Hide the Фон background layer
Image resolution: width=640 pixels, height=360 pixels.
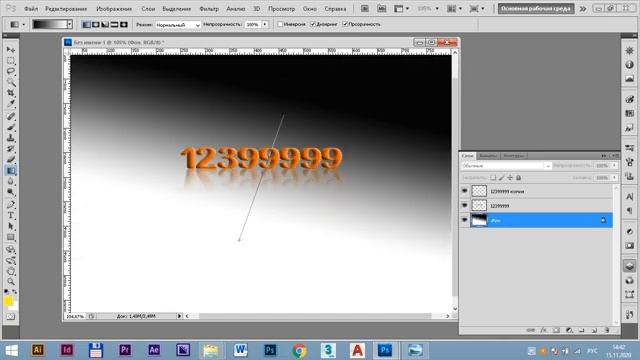pyautogui.click(x=464, y=220)
